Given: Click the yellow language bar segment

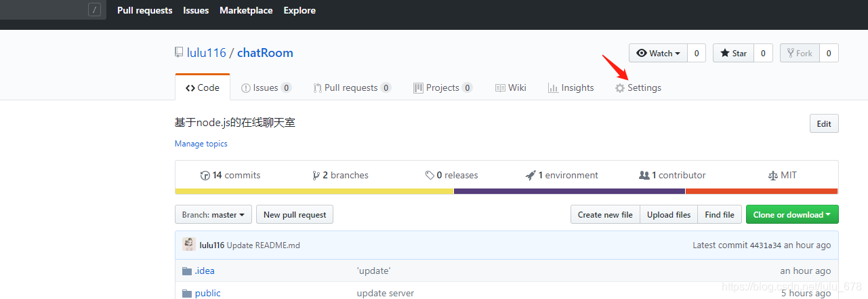Looking at the screenshot, I should point(314,191).
